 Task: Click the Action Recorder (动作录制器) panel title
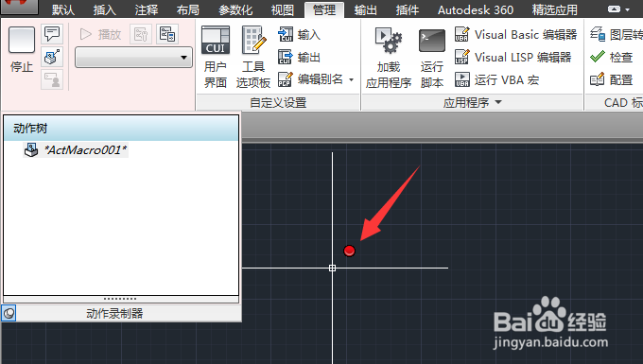point(114,314)
